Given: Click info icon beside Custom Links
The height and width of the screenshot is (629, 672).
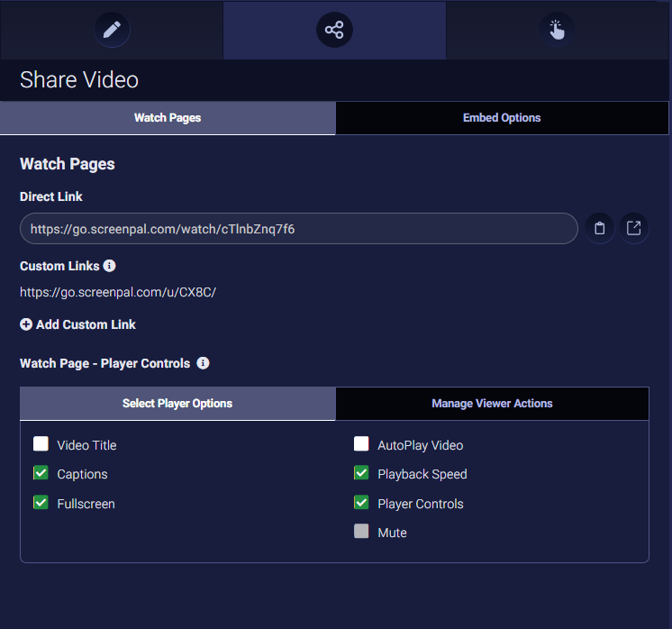Looking at the screenshot, I should click(110, 266).
